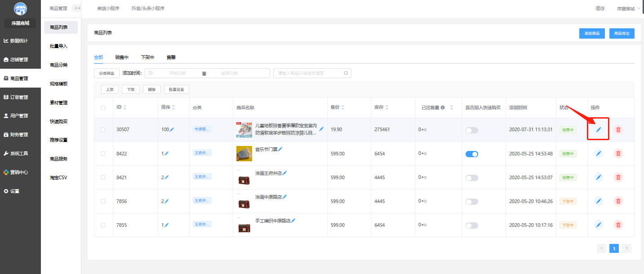Go to previous page arrow
644x274 pixels.
tap(601, 248)
